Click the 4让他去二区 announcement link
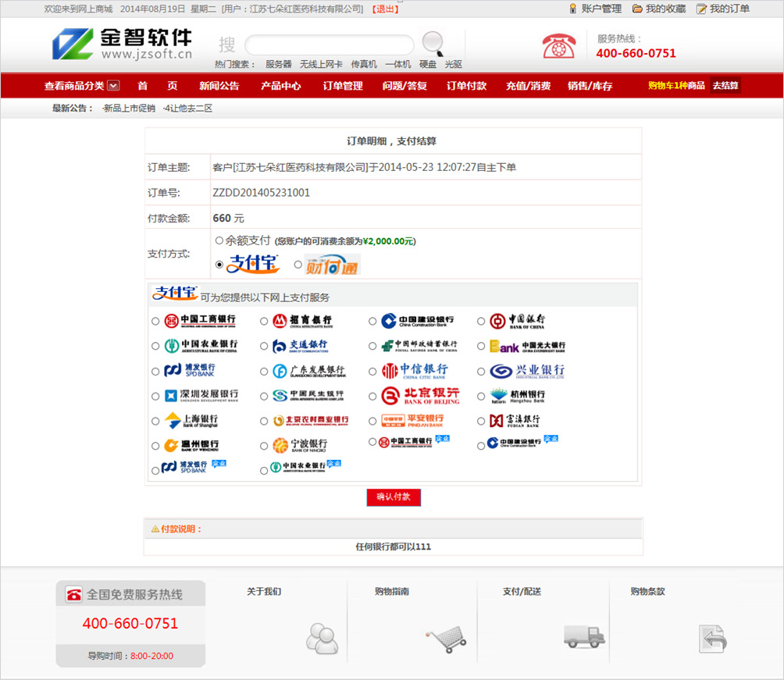This screenshot has width=784, height=680. coord(188,109)
